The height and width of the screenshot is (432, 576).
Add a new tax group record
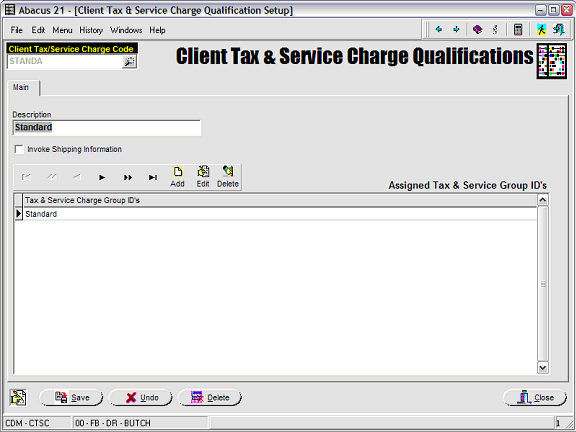(177, 177)
